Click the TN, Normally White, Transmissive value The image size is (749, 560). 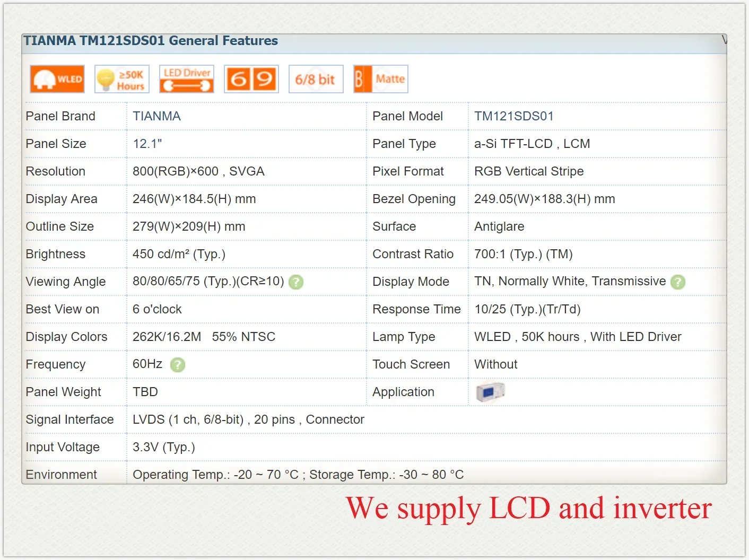(570, 281)
